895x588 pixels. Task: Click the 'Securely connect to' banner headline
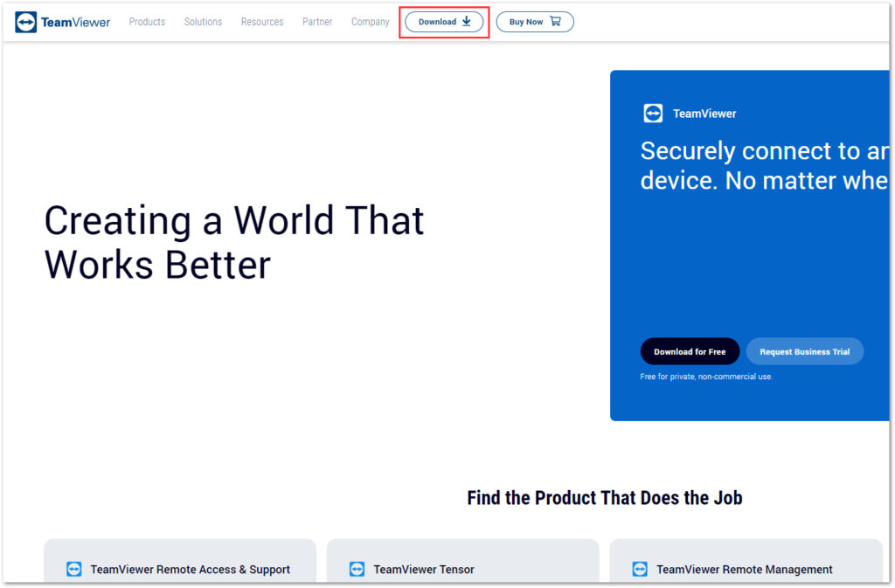pos(764,165)
